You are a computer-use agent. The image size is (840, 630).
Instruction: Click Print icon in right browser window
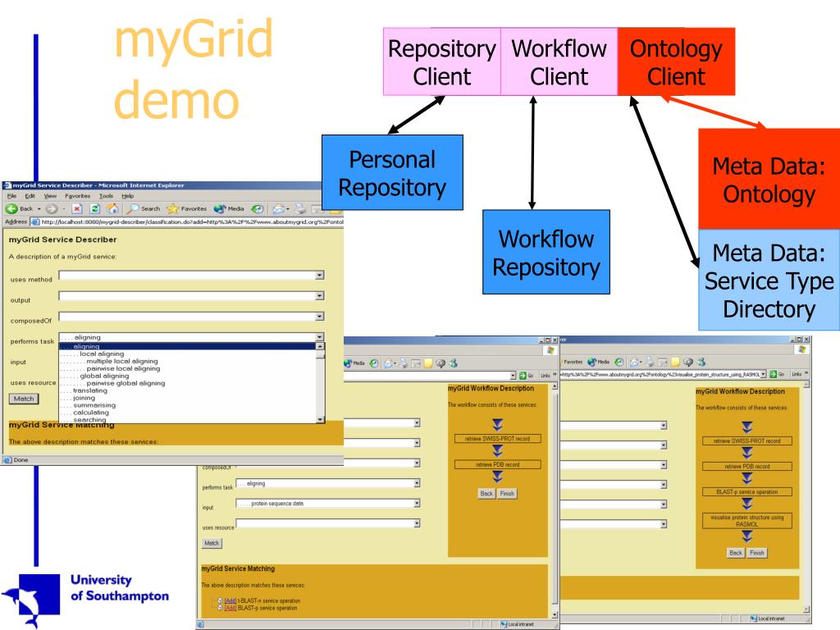650,362
